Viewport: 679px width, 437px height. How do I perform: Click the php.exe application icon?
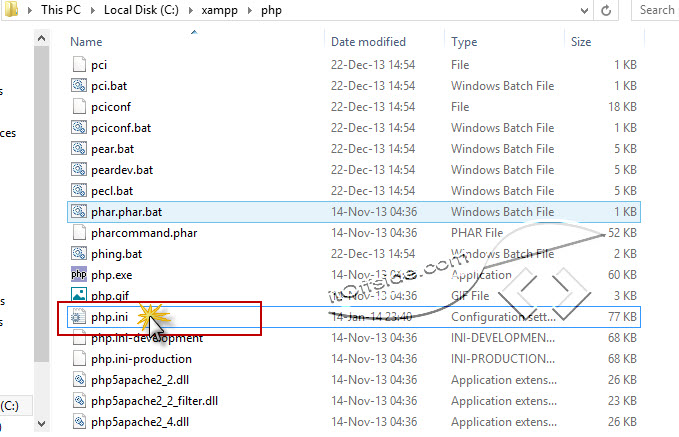79,275
